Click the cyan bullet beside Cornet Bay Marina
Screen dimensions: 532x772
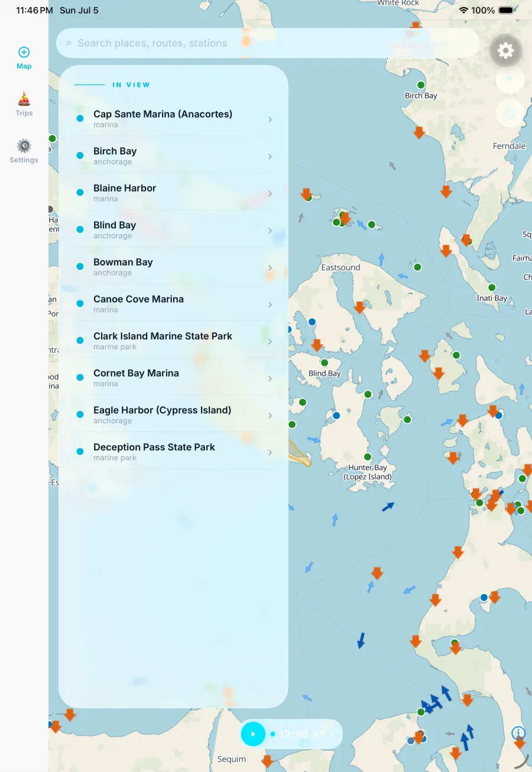80,377
